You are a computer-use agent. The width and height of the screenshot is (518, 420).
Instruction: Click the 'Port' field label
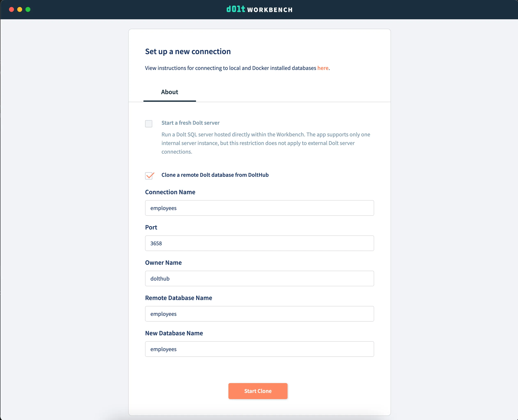click(151, 227)
